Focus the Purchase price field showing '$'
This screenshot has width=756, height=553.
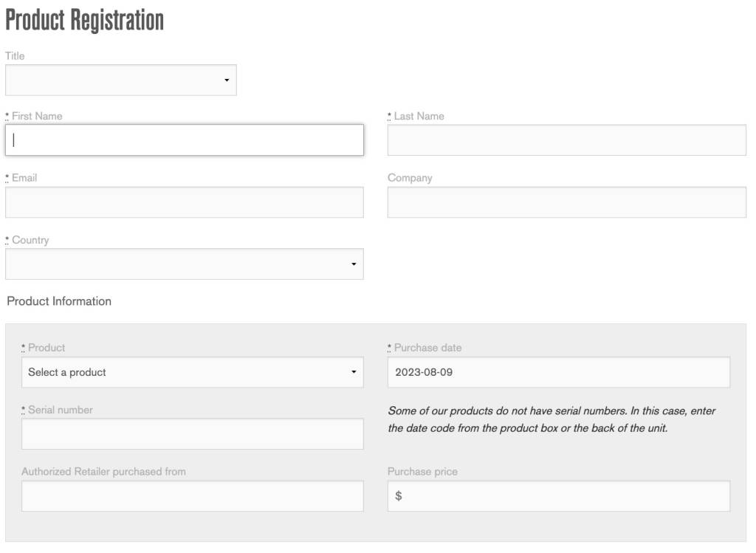pyautogui.click(x=558, y=496)
